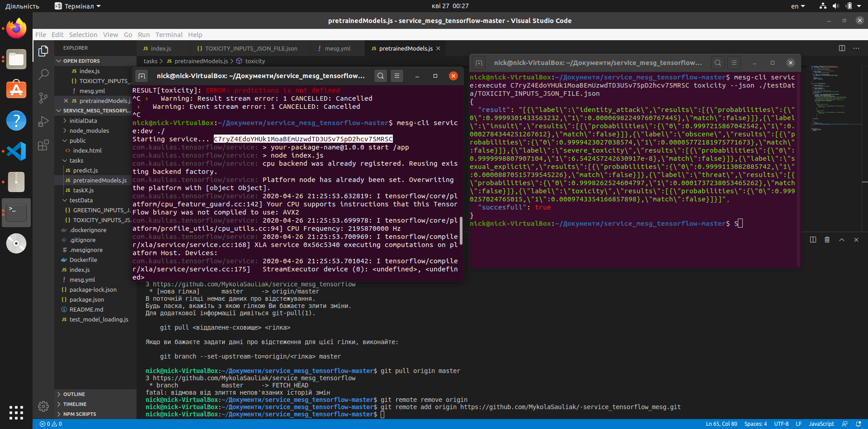Screen dimensions: 868x429
Task: Open the Archive Manager from the dock
Action: pyautogui.click(x=16, y=182)
